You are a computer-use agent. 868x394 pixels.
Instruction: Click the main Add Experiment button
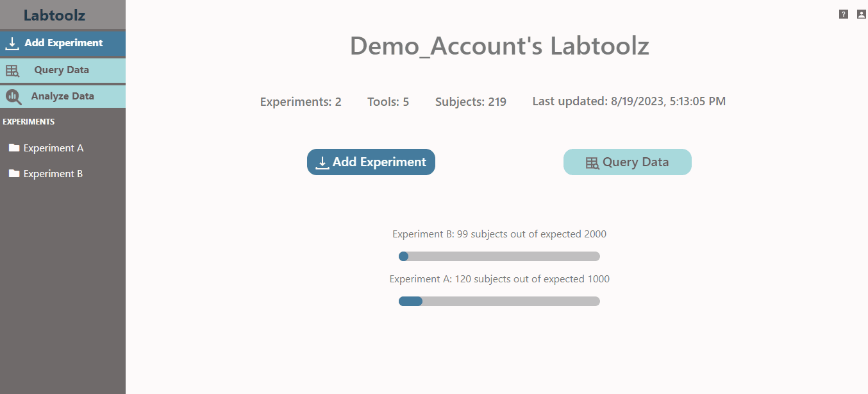coord(371,162)
